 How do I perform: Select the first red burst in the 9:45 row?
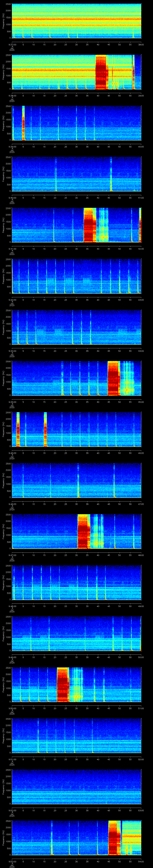(18, 429)
